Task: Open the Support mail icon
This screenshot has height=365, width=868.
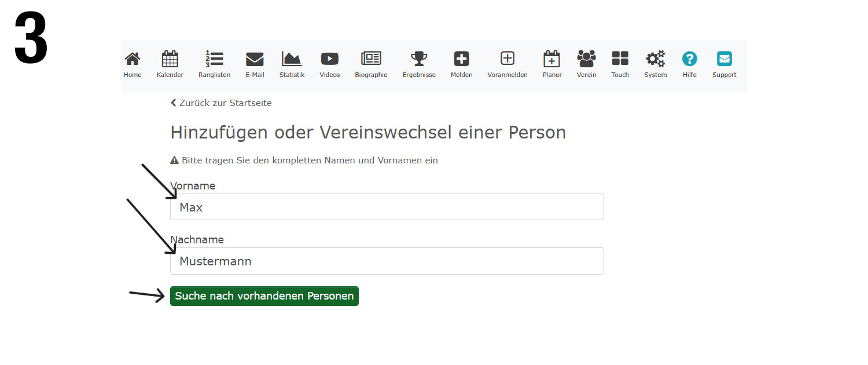Action: (x=724, y=59)
